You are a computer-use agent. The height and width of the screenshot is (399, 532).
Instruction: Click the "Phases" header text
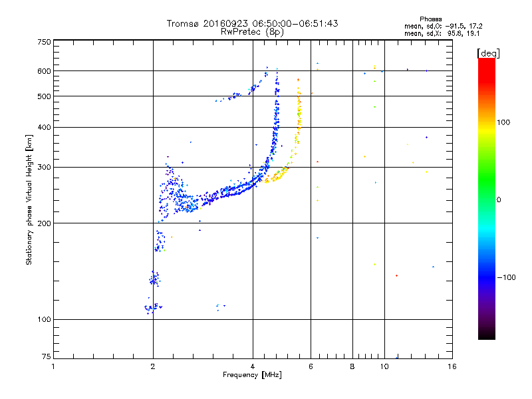[430, 19]
